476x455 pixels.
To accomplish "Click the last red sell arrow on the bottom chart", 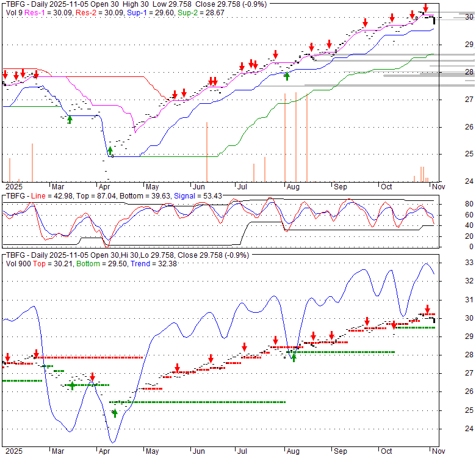I will coord(427,310).
